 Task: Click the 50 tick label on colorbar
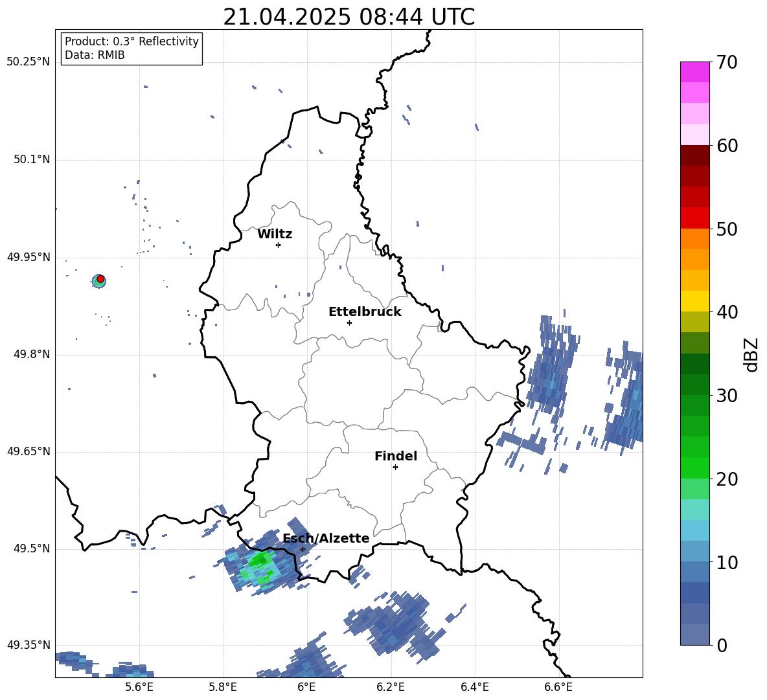point(727,229)
